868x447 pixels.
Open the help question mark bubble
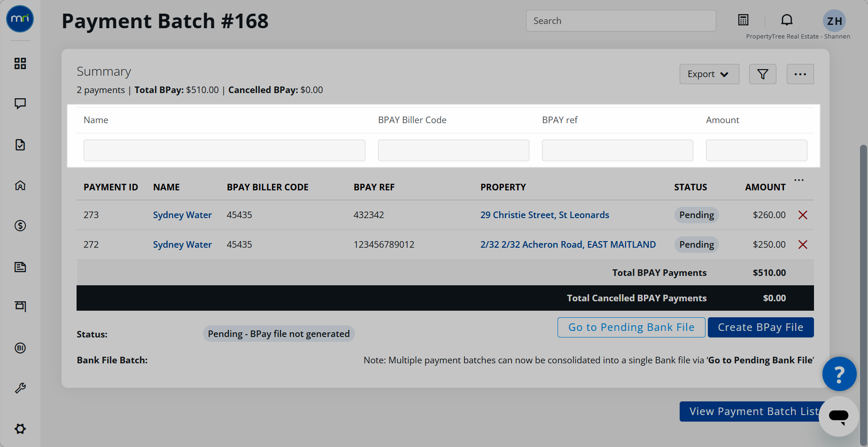coord(839,374)
